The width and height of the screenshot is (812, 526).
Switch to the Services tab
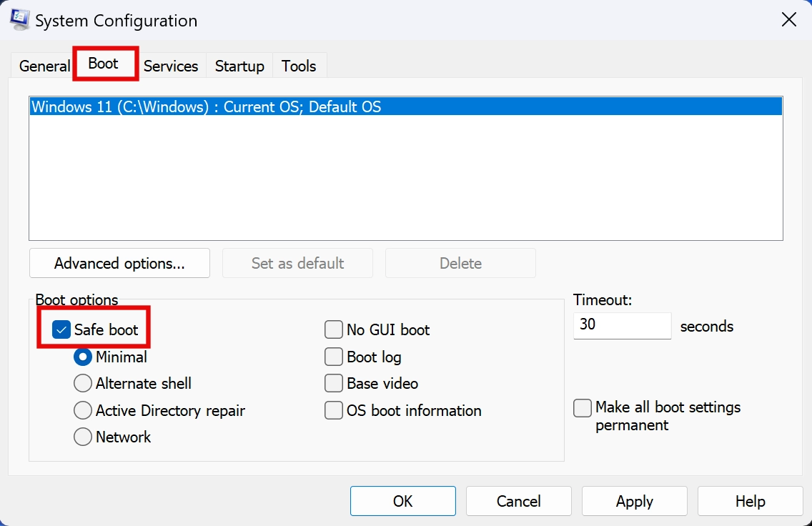(x=171, y=66)
